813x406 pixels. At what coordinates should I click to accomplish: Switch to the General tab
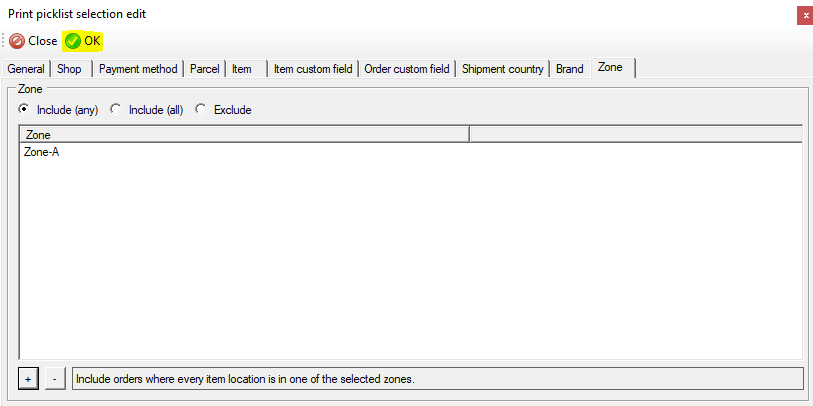pyautogui.click(x=26, y=69)
